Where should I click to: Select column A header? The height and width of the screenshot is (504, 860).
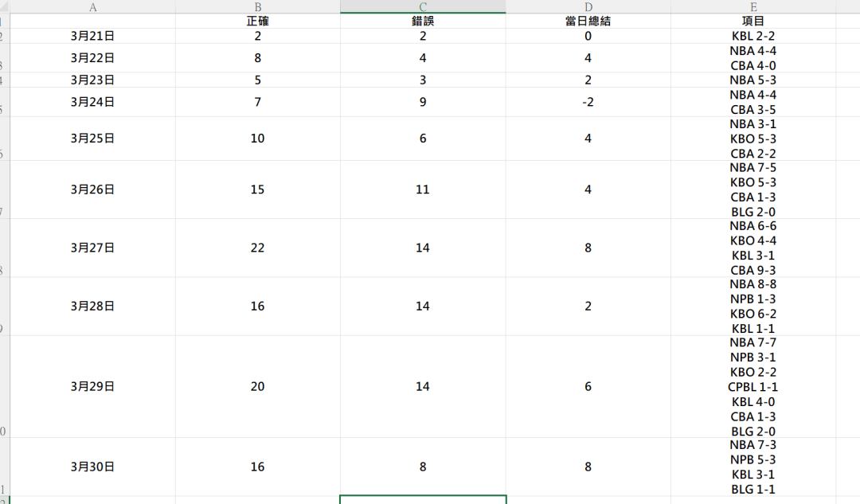pos(92,6)
